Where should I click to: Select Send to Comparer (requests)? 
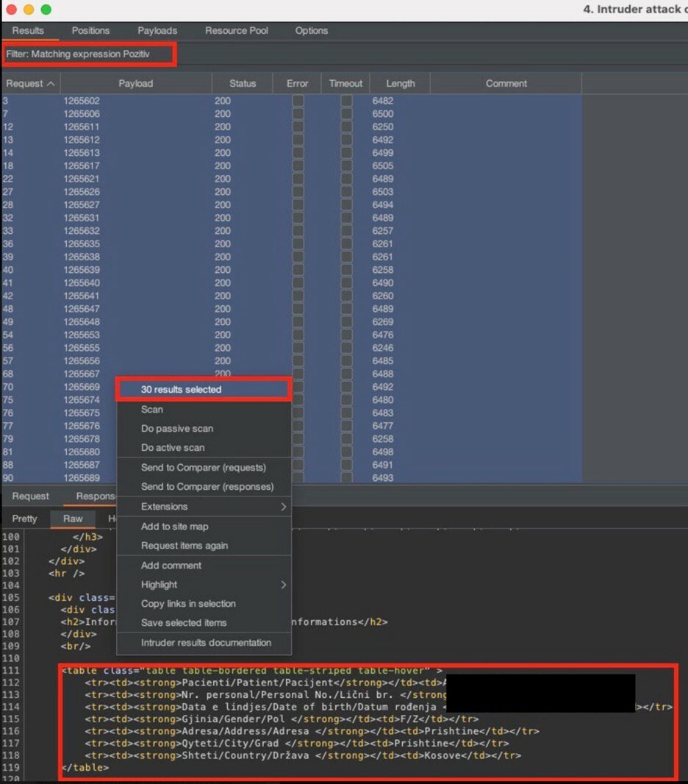point(204,468)
